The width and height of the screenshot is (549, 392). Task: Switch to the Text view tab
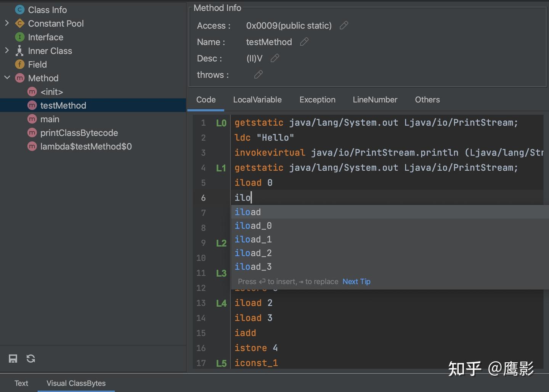21,383
